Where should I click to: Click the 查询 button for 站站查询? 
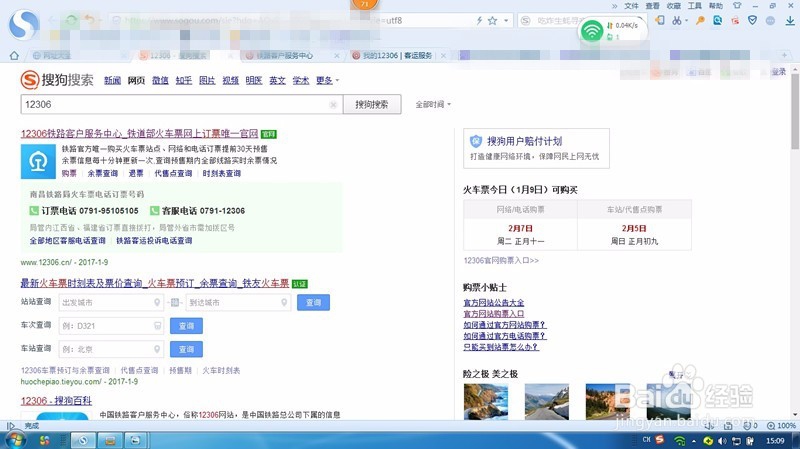[x=313, y=303]
